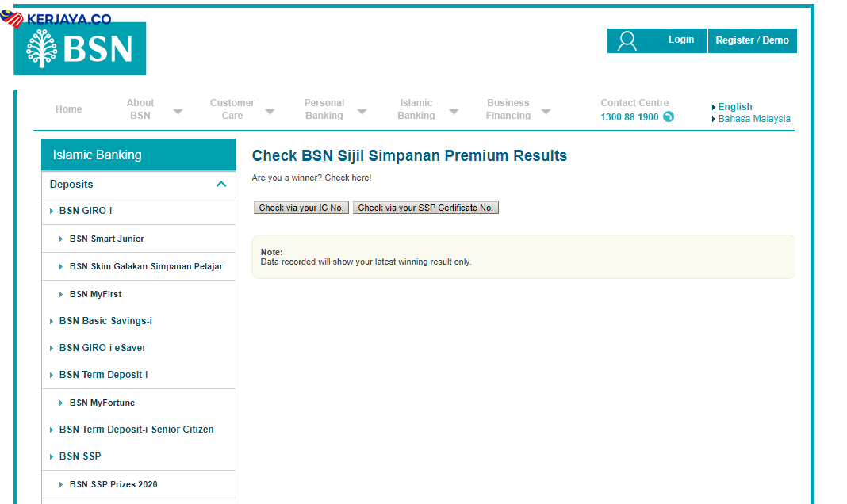
Task: Click the arrow bullet beside BSN Basic Savings-i
Action: point(52,321)
